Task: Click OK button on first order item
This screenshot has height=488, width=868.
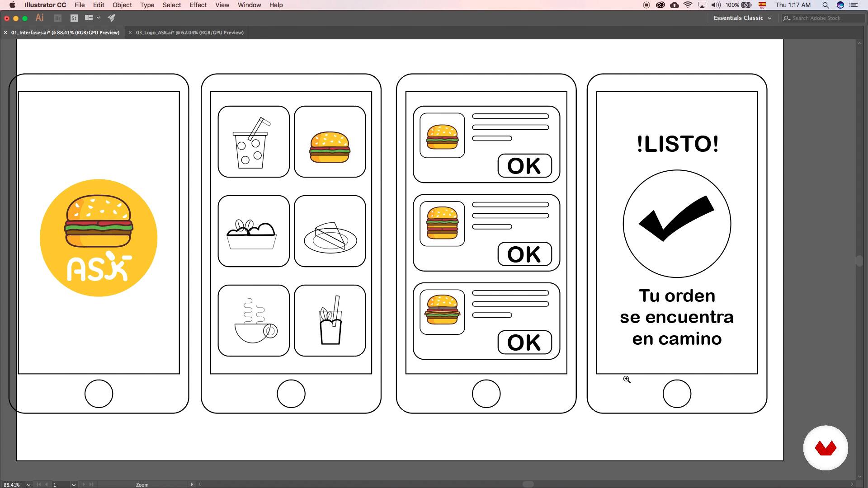Action: [524, 166]
